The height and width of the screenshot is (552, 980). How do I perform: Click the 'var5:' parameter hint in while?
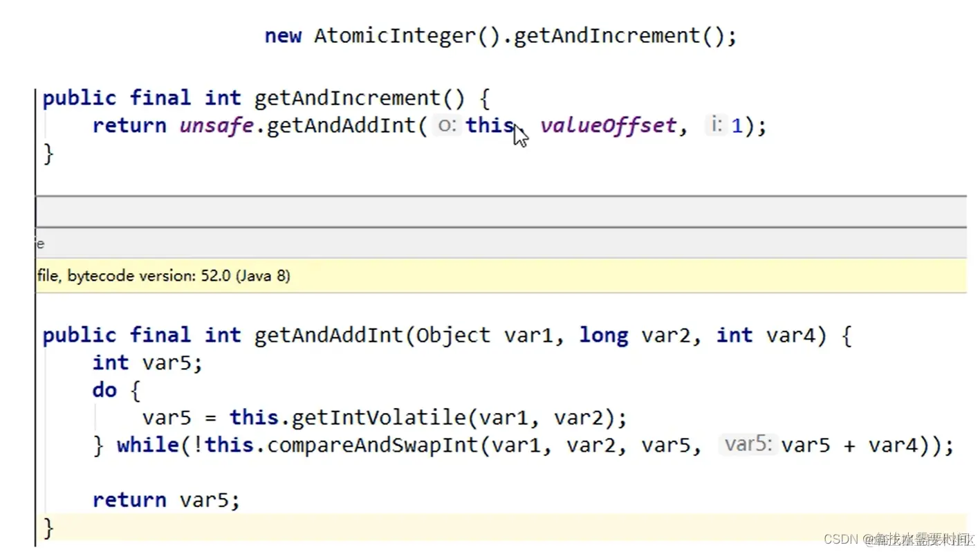click(x=748, y=444)
